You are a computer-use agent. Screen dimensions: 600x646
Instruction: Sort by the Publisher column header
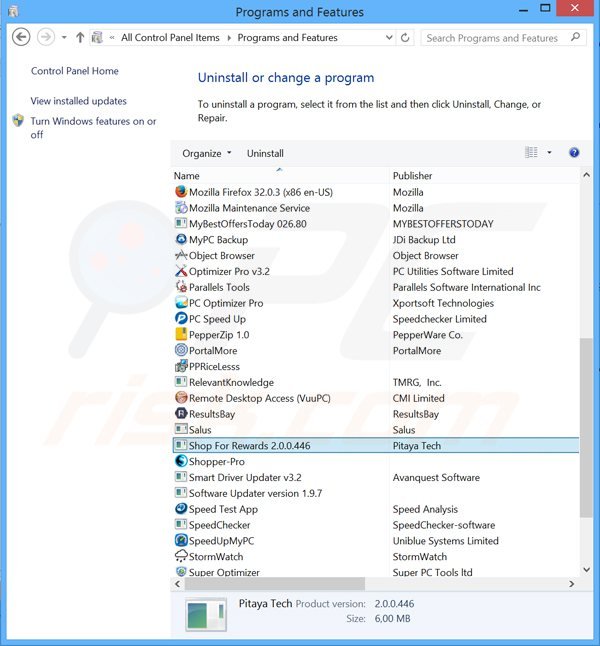pyautogui.click(x=412, y=176)
